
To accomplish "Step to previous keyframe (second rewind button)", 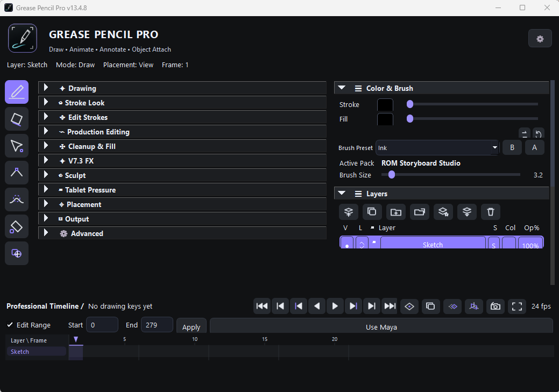I will [x=280, y=306].
